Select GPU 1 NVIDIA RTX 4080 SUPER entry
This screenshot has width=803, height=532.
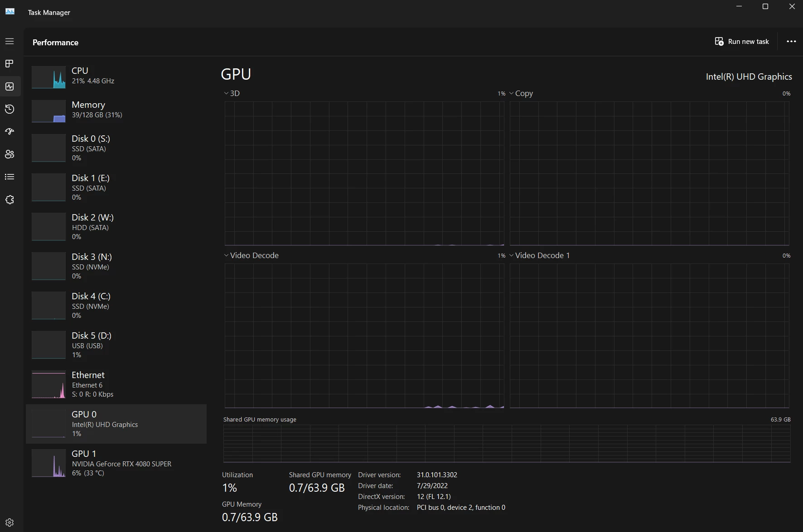116,463
